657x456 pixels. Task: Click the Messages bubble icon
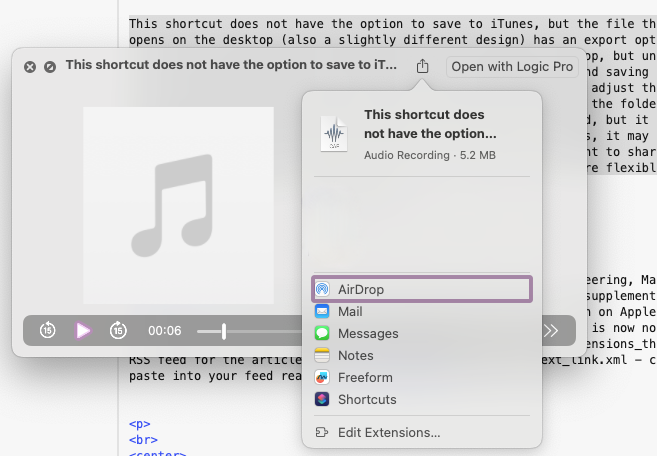(x=322, y=333)
